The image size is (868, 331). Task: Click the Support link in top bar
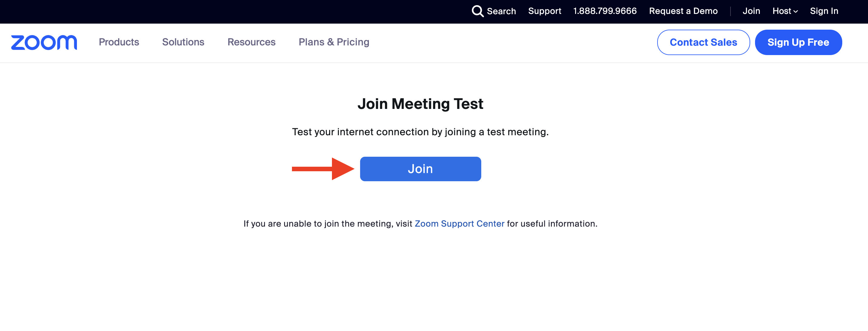(545, 11)
